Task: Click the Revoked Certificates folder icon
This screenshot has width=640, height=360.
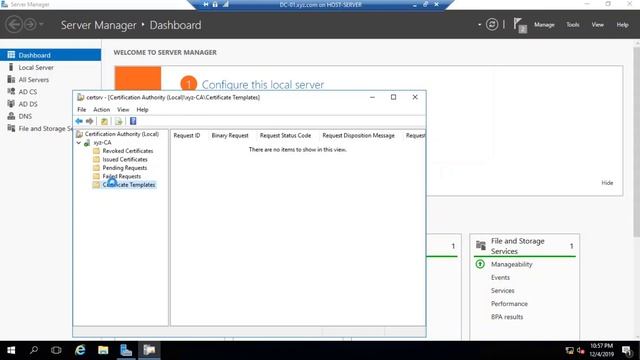Action: pos(96,151)
